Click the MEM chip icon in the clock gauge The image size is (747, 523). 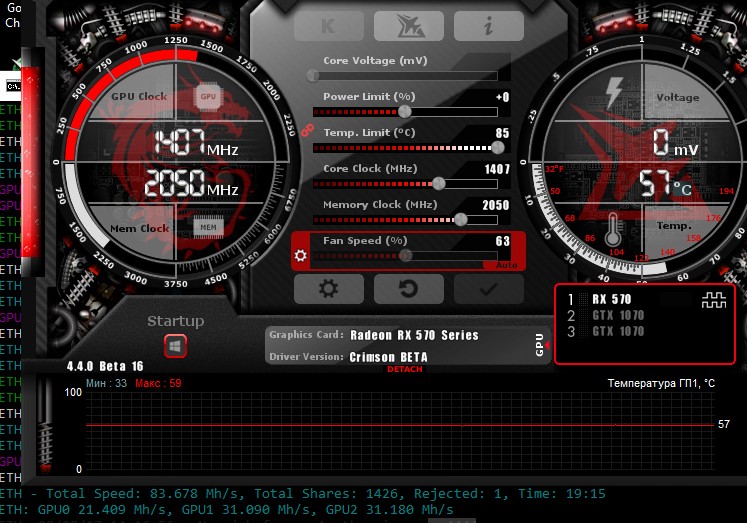(208, 227)
